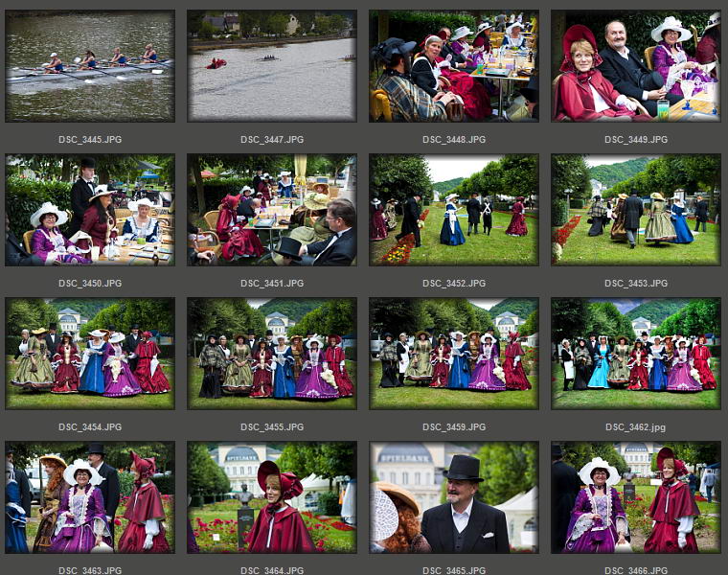The height and width of the screenshot is (575, 728).
Task: Select the rowing boat thumbnail DSC_3445.JPG
Action: [x=90, y=66]
